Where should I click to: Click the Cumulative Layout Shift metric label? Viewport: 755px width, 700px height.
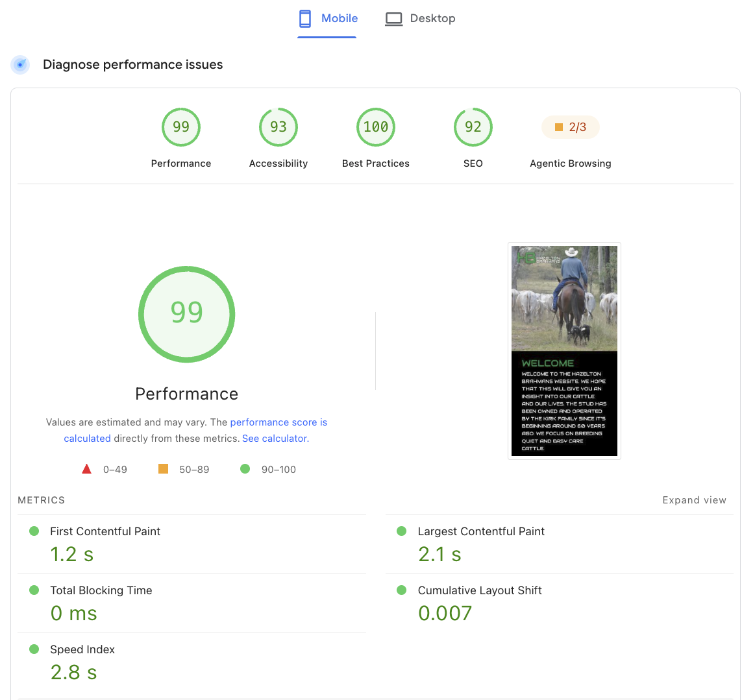[480, 590]
